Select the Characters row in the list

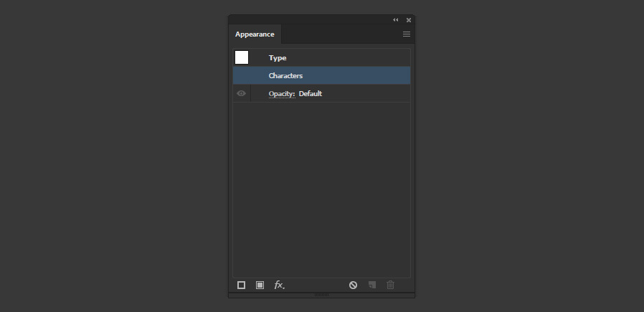click(321, 75)
